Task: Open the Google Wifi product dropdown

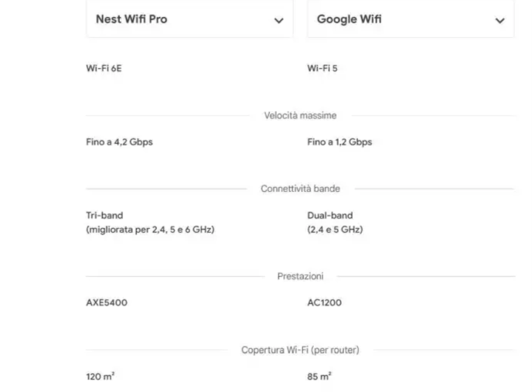Action: [x=410, y=19]
